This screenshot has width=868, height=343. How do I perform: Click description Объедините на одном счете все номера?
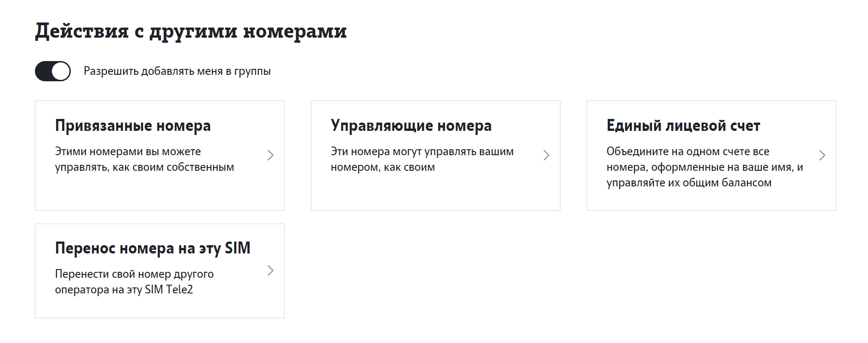tap(704, 167)
